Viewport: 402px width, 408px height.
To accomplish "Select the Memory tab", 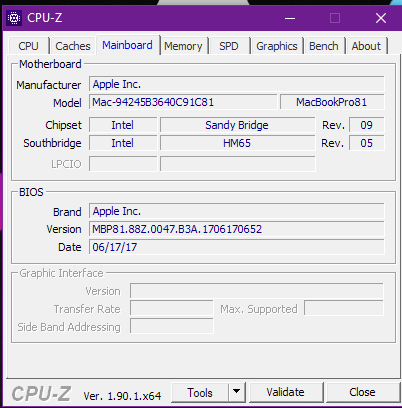I will click(x=183, y=46).
